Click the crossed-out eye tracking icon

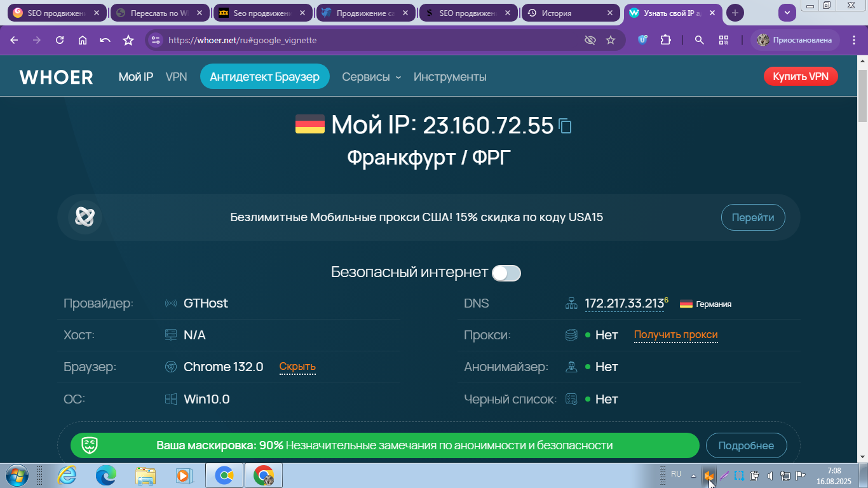590,40
